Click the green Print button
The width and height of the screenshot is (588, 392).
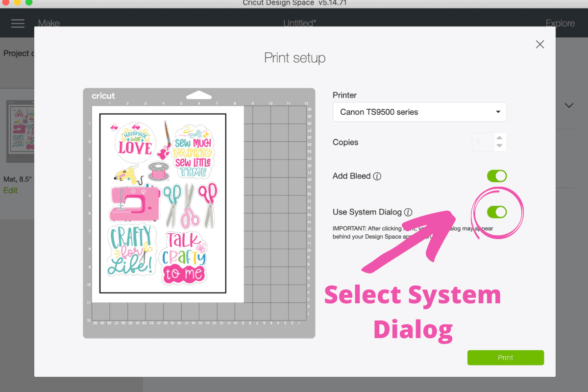[506, 358]
